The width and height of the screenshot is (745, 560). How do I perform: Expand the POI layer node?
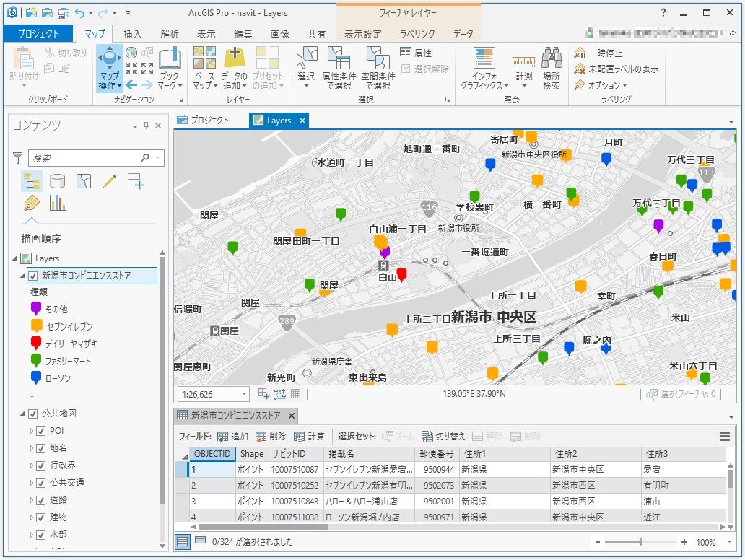(x=31, y=432)
